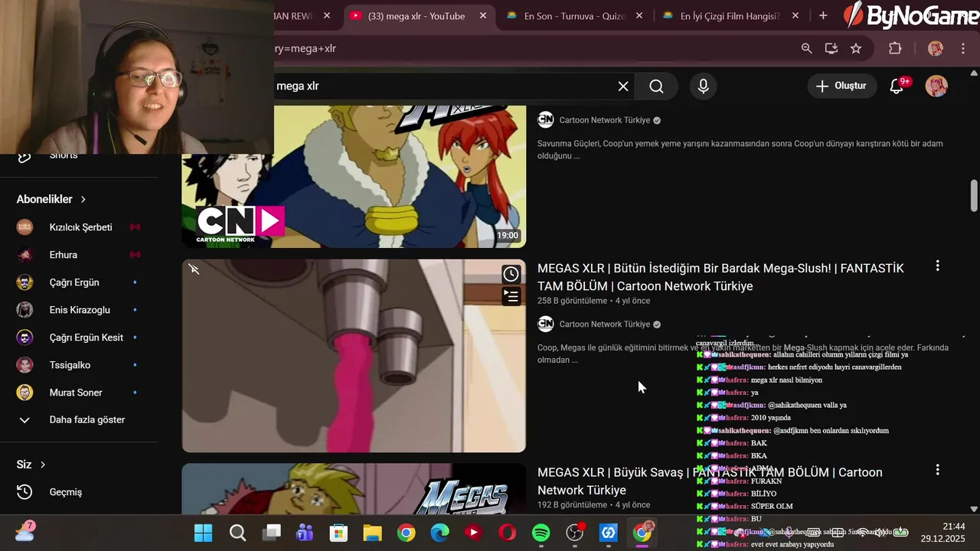Screen dimensions: 980x551
Task: Open options menu for Mega-Slush video
Action: tap(937, 266)
